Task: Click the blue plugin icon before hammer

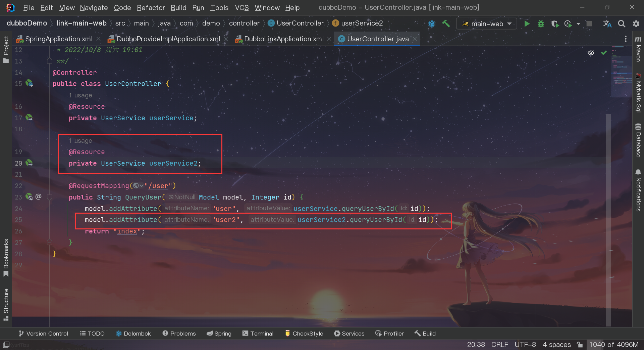Action: [432, 24]
